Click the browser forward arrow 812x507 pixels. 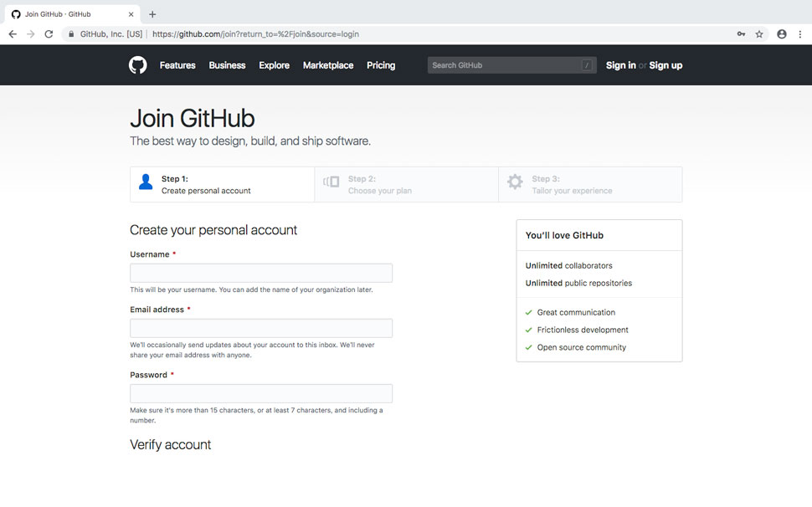[30, 34]
